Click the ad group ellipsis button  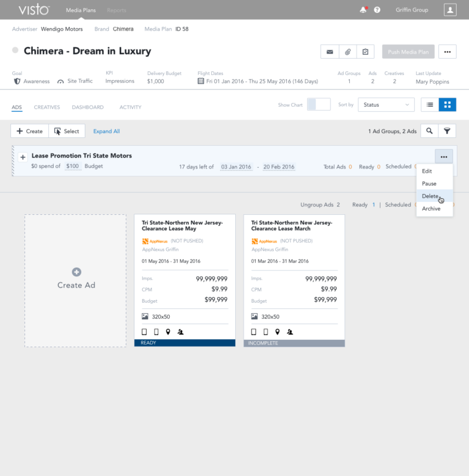(444, 157)
